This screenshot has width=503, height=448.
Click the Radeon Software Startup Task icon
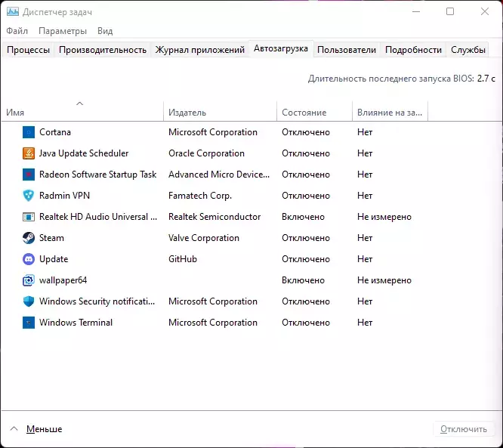(29, 175)
